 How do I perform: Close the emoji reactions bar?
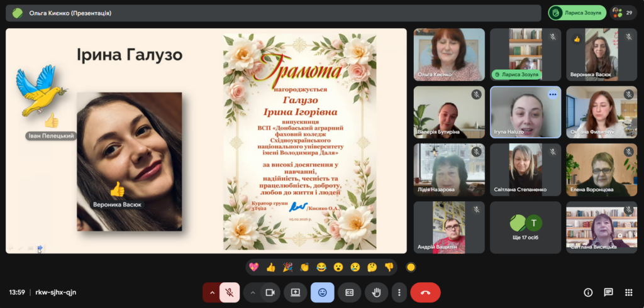323,292
